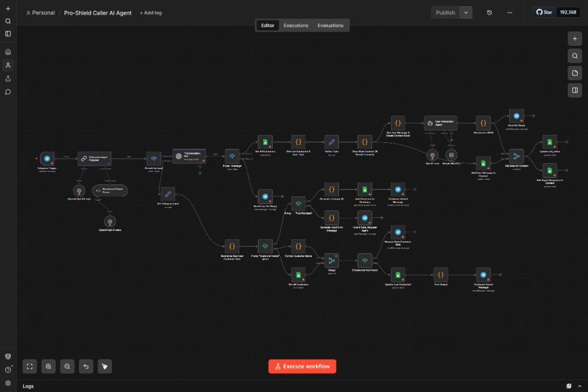Click Execute workflow button
588x392 pixels.
(302, 366)
